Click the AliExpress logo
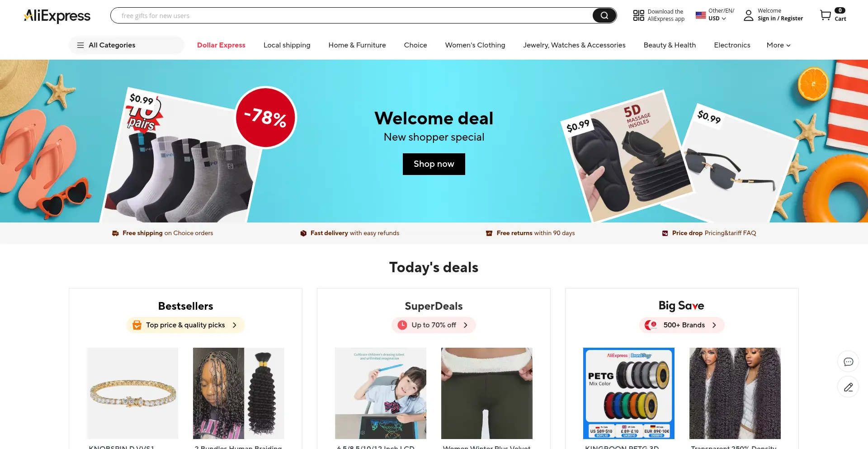The width and height of the screenshot is (868, 449). coord(57,16)
